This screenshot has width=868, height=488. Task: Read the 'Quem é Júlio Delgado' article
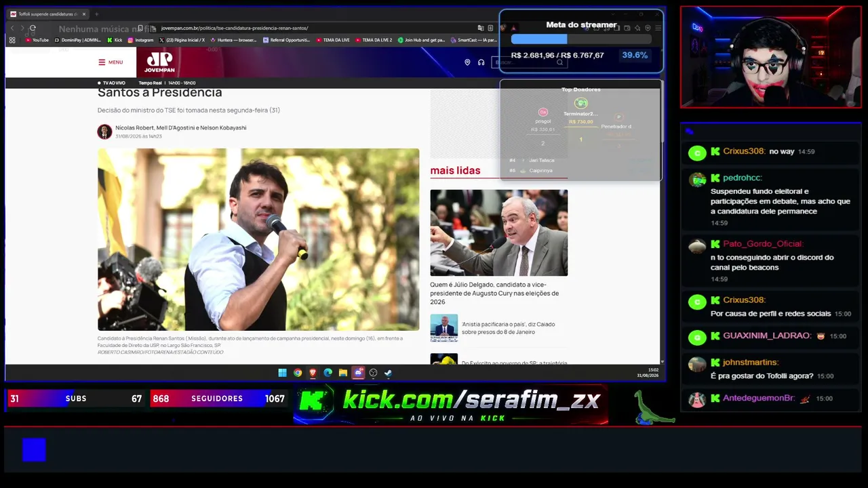494,293
